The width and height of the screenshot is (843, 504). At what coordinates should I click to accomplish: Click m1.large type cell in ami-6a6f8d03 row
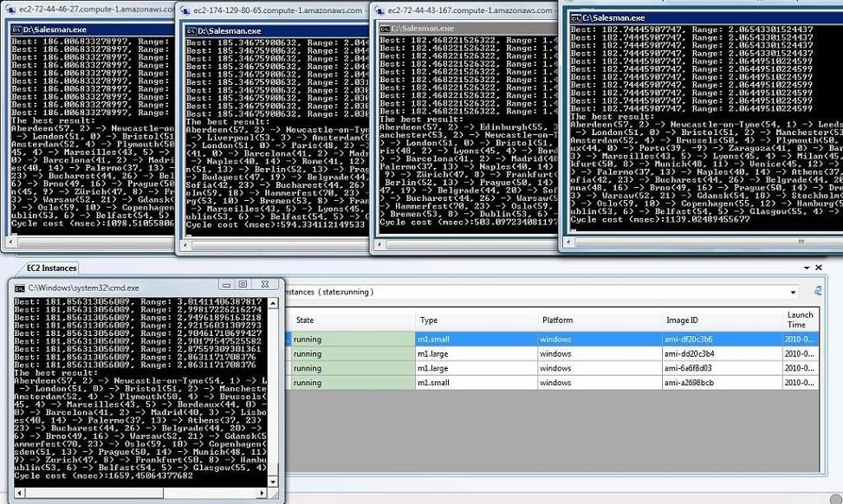pos(477,368)
